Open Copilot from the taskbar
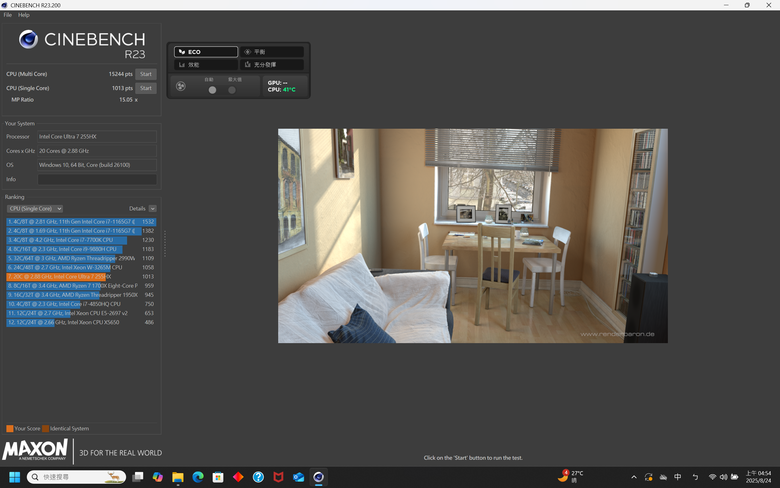This screenshot has height=488, width=780. click(x=158, y=478)
